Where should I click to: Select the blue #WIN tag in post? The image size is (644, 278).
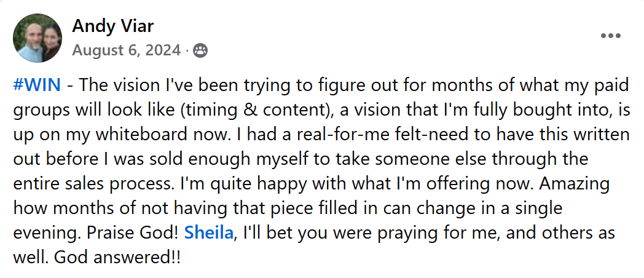(x=37, y=85)
